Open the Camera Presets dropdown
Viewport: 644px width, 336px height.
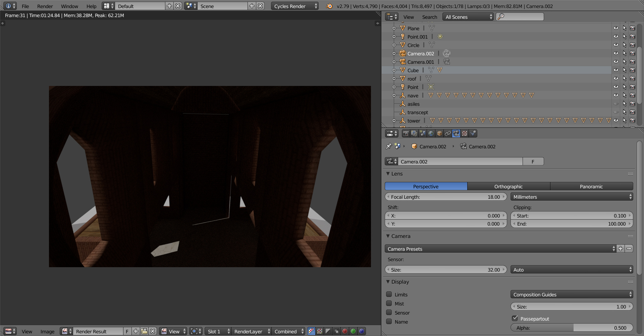coord(500,249)
